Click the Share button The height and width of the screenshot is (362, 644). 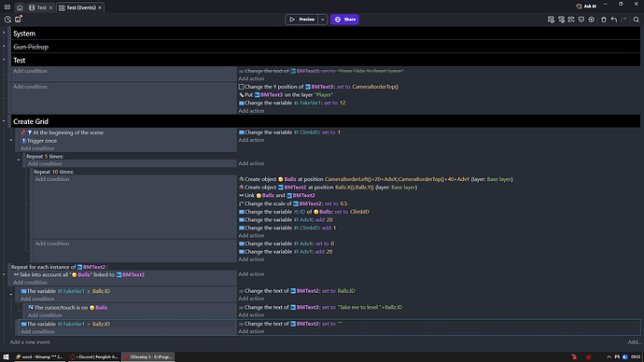[344, 20]
